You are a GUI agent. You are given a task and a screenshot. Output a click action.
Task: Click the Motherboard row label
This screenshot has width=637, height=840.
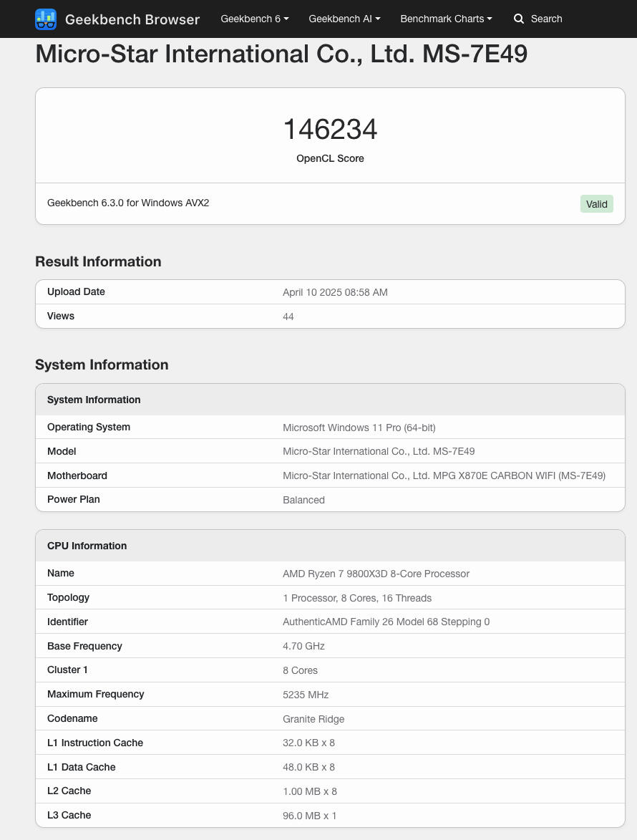(x=77, y=475)
